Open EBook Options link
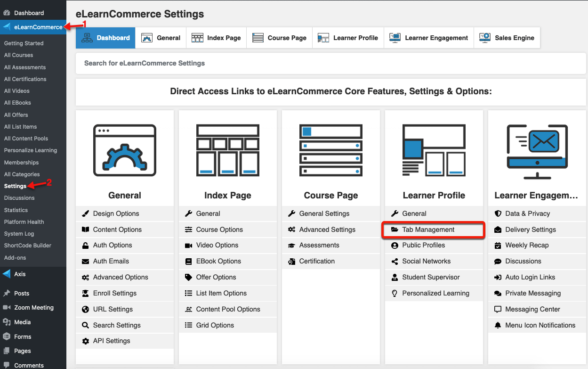The height and width of the screenshot is (369, 588). tap(228, 261)
